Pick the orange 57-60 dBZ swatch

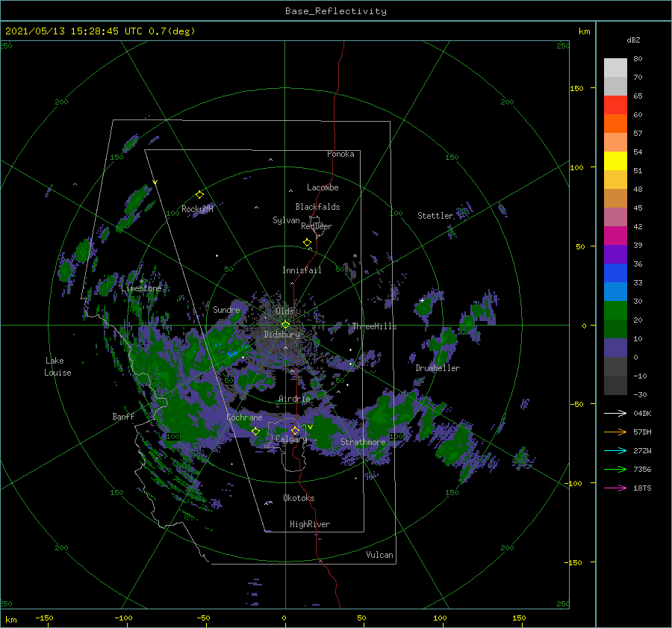[615, 124]
